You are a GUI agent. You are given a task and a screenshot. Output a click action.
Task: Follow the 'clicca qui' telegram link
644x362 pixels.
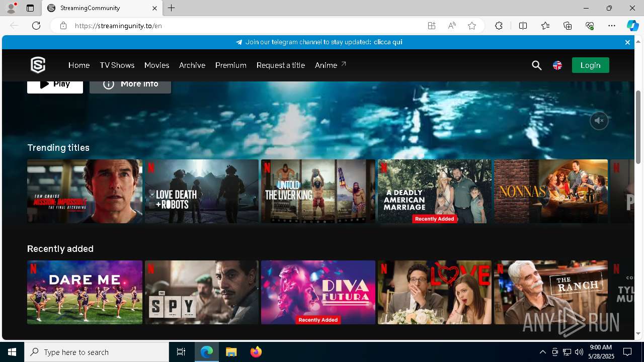click(x=388, y=42)
